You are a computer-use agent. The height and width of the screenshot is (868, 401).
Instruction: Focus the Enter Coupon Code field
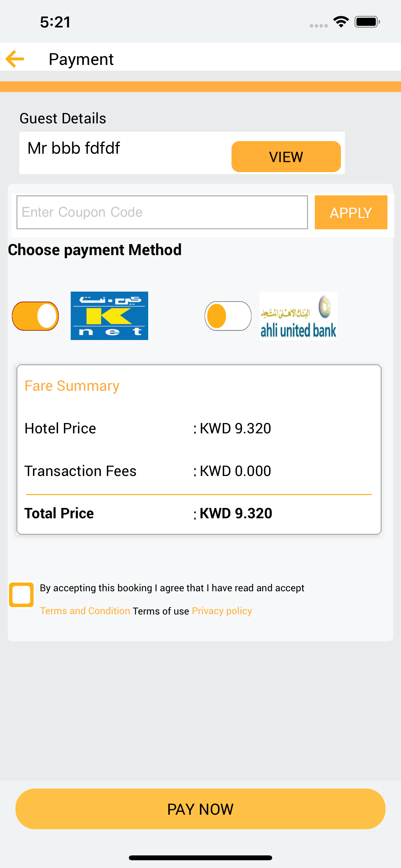[x=162, y=212]
